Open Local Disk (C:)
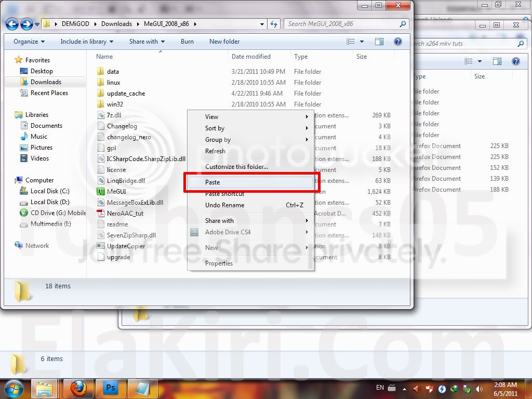This screenshot has height=399, width=532. pyautogui.click(x=49, y=191)
